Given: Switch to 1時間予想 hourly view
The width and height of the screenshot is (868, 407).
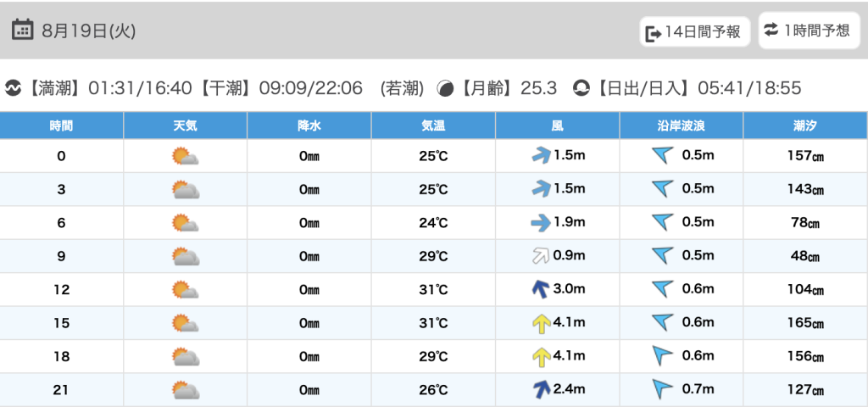Looking at the screenshot, I should [809, 31].
